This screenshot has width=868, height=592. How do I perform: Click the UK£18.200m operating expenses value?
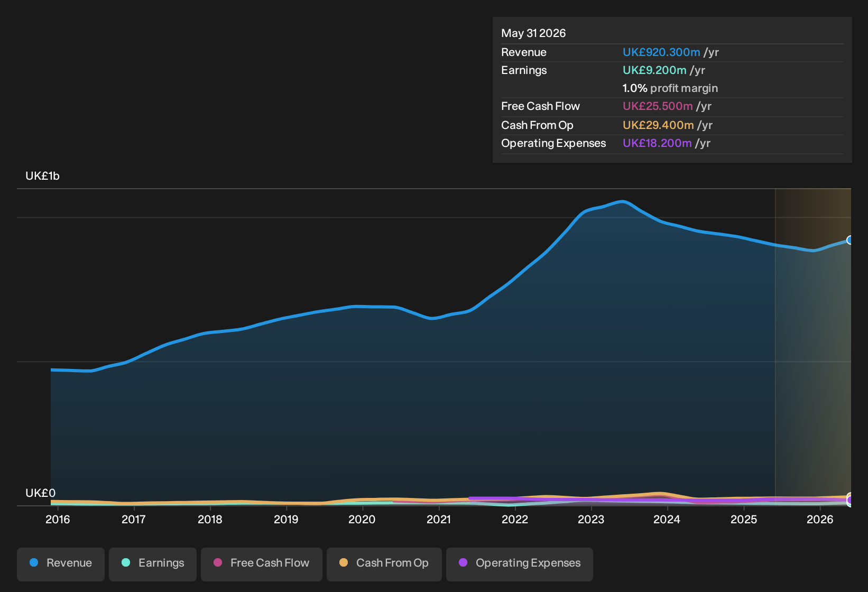[x=657, y=143]
